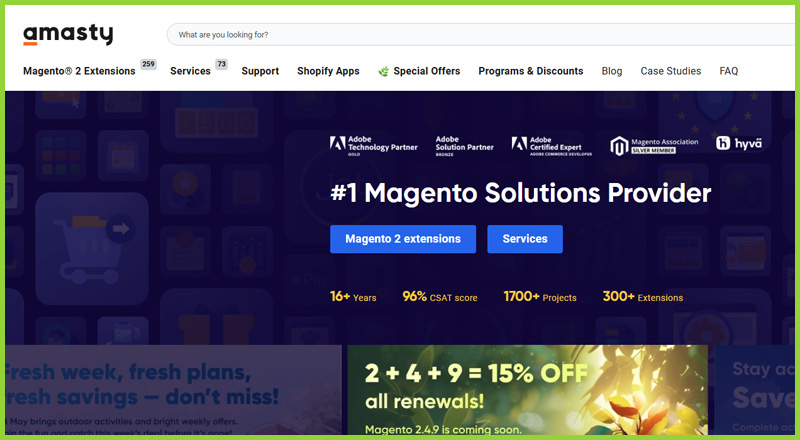
Task: Visit the Blog link
Action: coord(612,71)
